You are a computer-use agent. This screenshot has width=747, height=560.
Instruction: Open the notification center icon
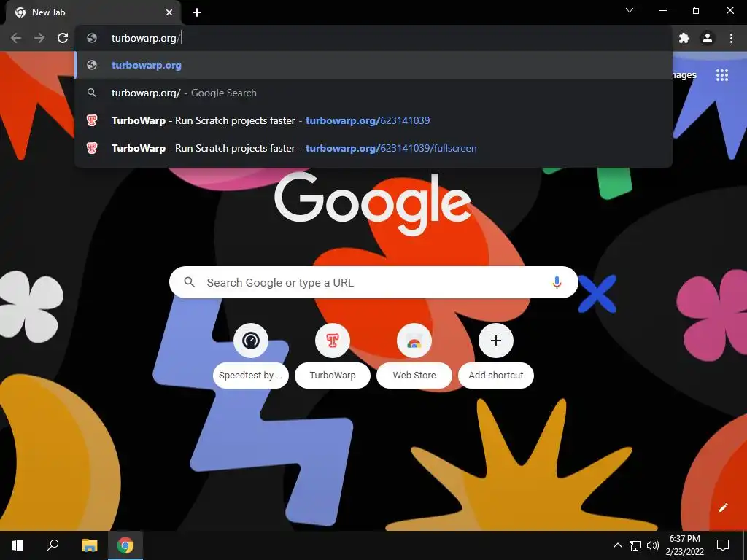[723, 545]
